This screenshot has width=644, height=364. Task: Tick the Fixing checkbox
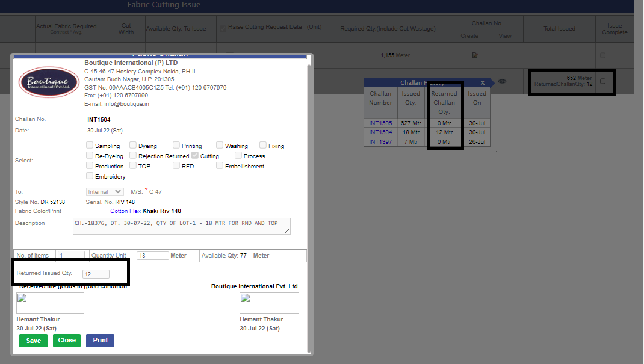tap(263, 145)
